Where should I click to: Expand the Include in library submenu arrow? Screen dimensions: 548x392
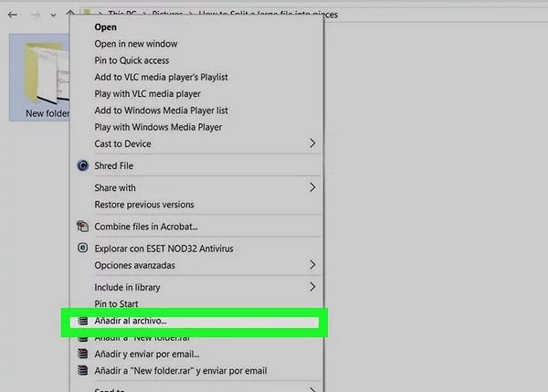[312, 287]
